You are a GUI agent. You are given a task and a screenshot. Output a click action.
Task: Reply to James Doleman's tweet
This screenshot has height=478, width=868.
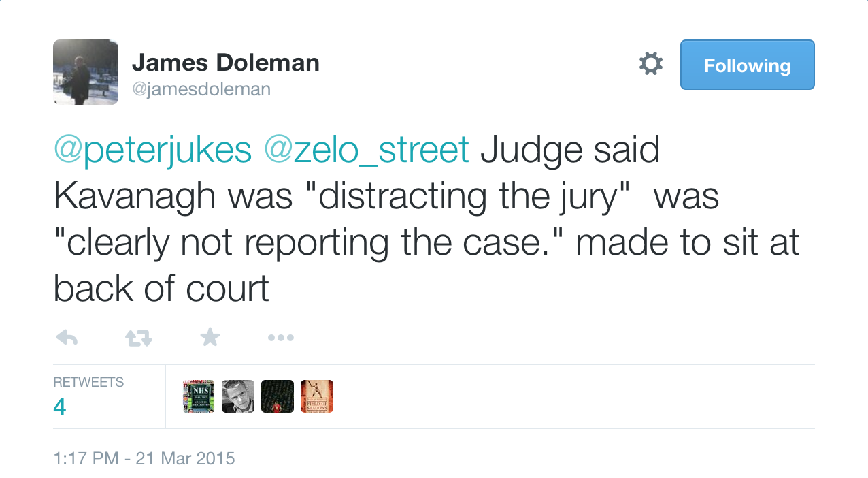[x=66, y=337]
